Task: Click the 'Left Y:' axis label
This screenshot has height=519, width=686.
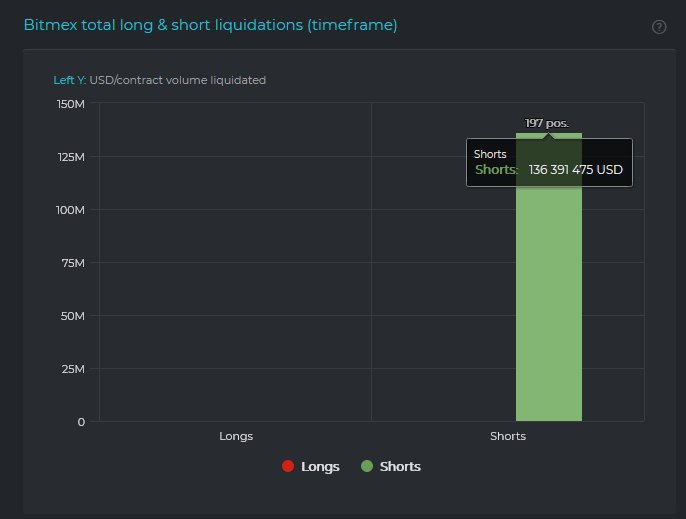Action: tap(70, 80)
